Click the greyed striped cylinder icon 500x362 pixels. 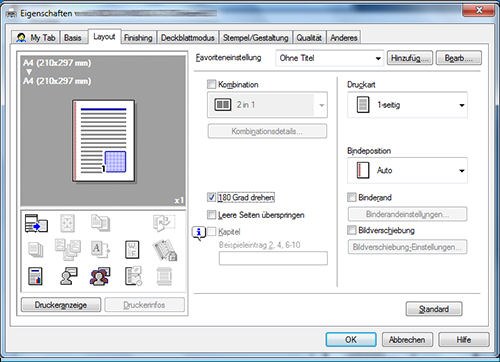164,276
